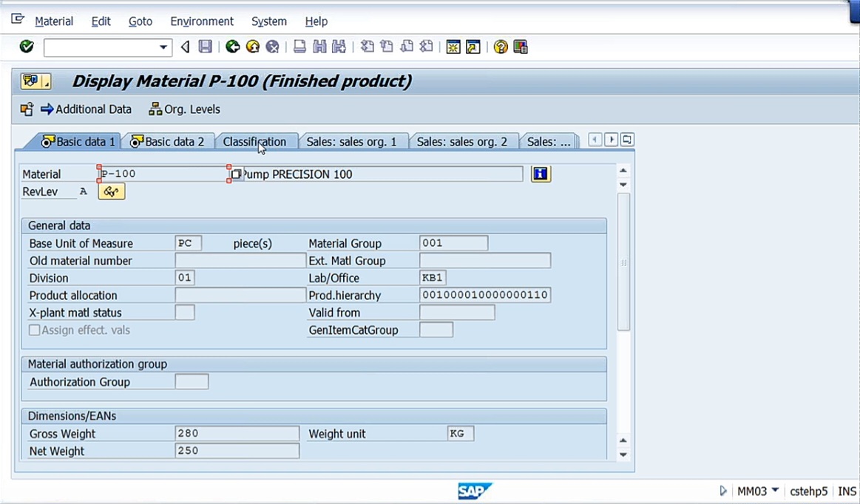Open the Environment menu
The height and width of the screenshot is (504, 860).
(202, 21)
